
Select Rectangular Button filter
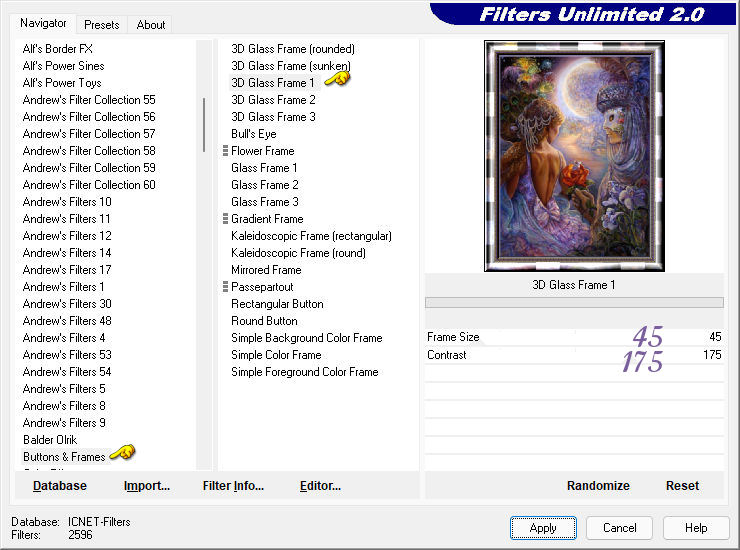click(278, 304)
